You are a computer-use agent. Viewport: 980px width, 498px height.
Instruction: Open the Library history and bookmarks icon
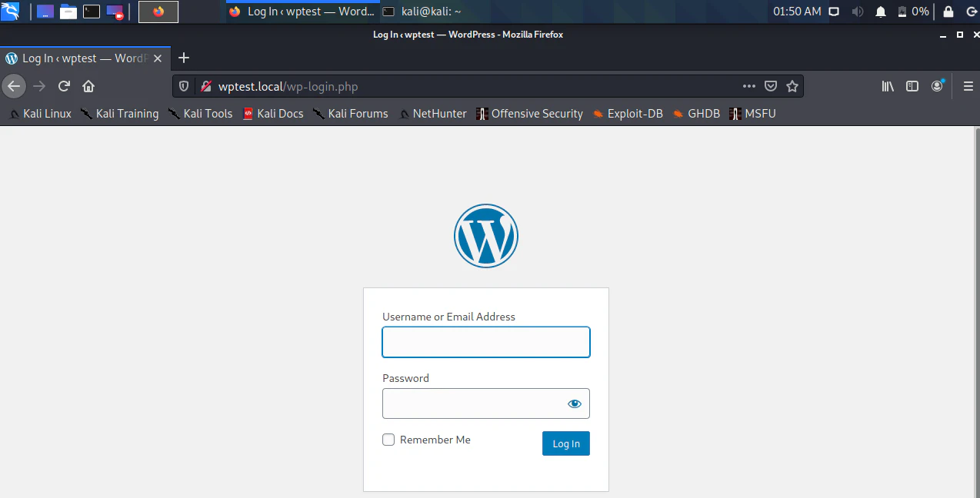point(888,86)
